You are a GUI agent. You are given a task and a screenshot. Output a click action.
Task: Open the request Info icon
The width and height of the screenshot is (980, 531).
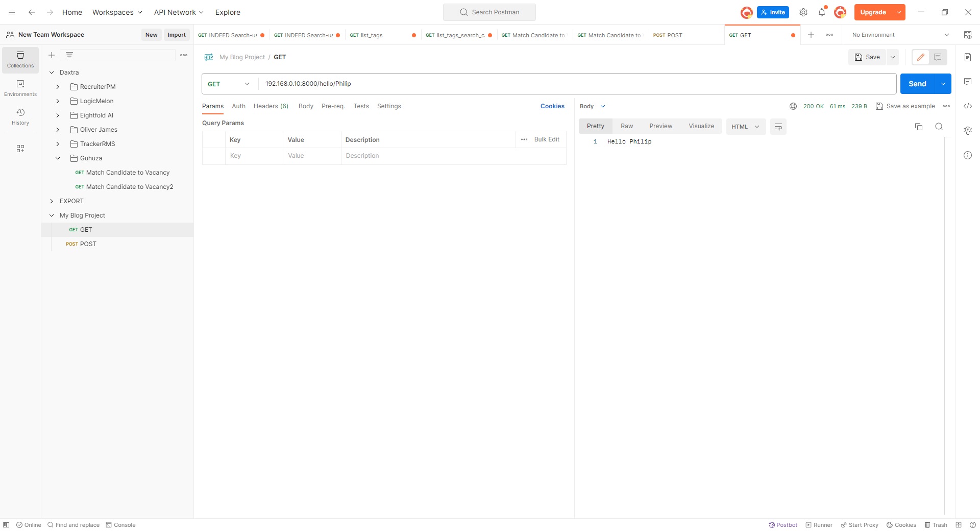pos(968,155)
